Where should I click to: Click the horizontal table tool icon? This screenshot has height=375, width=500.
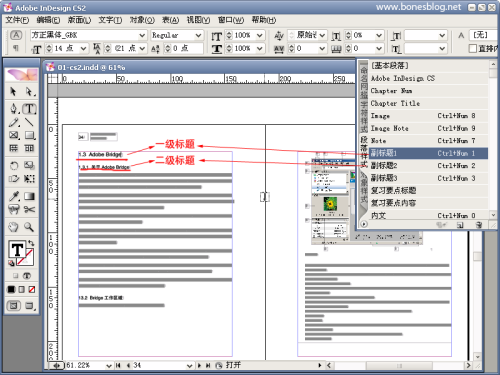13,148
